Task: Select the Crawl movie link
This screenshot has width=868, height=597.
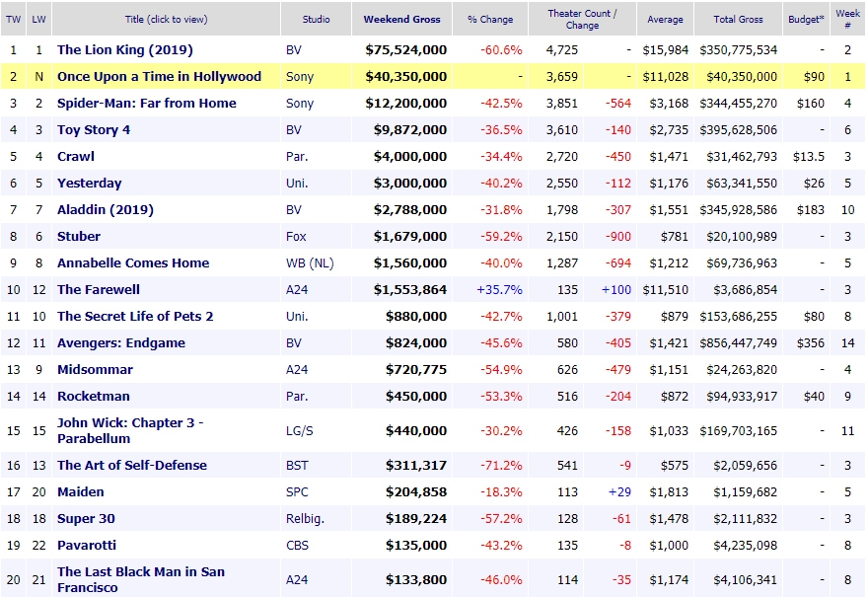Action: pyautogui.click(x=76, y=156)
